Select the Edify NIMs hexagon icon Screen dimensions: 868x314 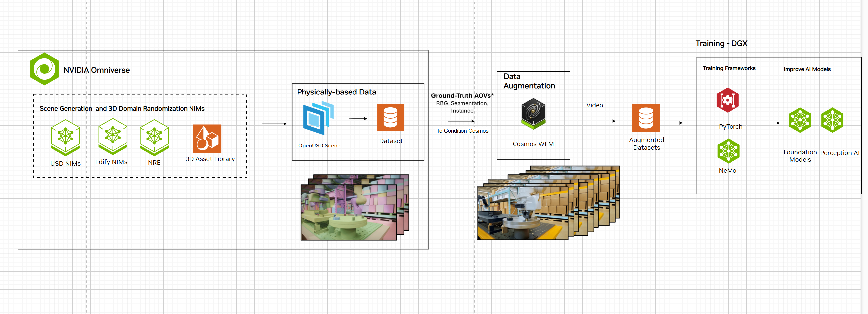[113, 136]
